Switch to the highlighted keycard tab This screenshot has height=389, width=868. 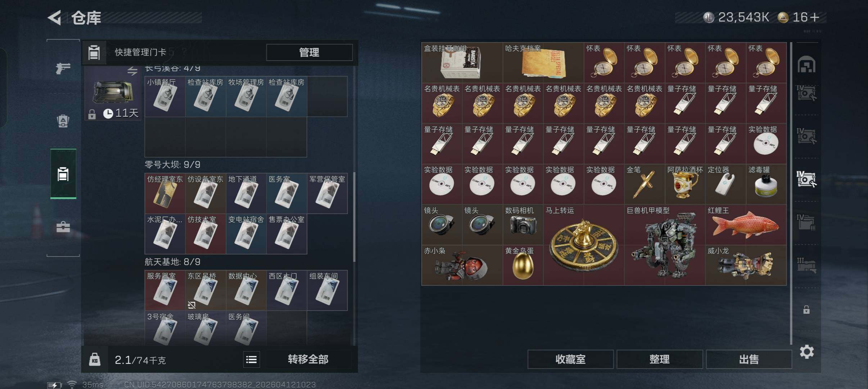(x=63, y=174)
